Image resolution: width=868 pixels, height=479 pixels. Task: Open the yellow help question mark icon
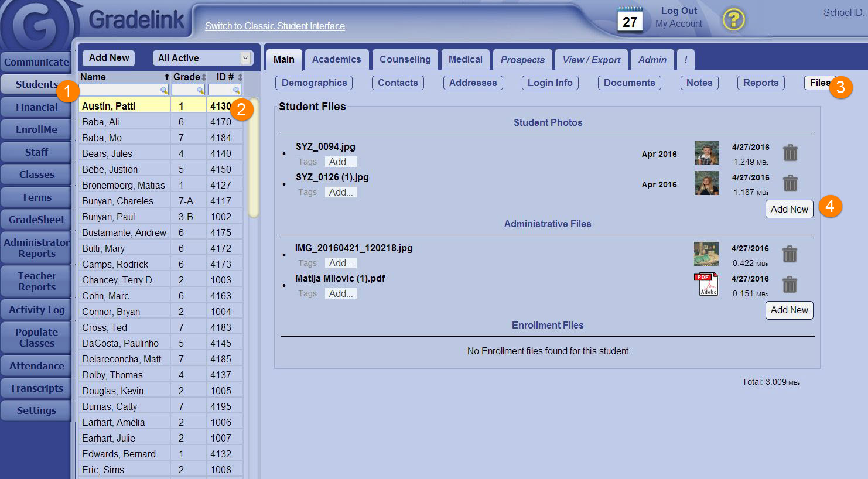pos(733,20)
